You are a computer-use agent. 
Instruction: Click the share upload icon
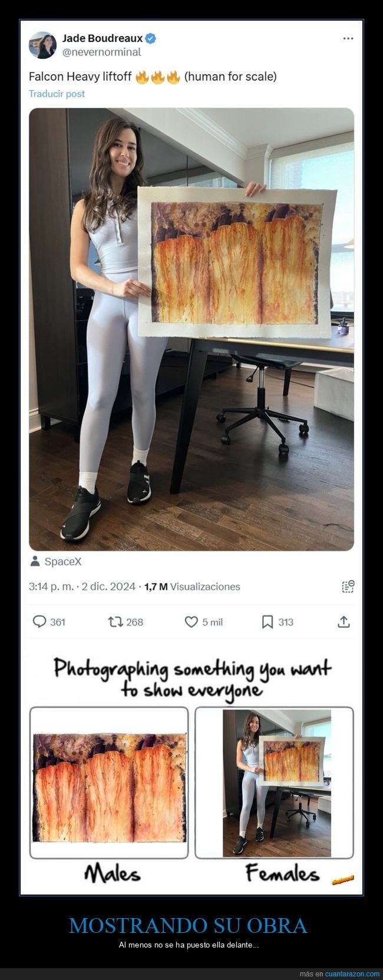(x=344, y=622)
